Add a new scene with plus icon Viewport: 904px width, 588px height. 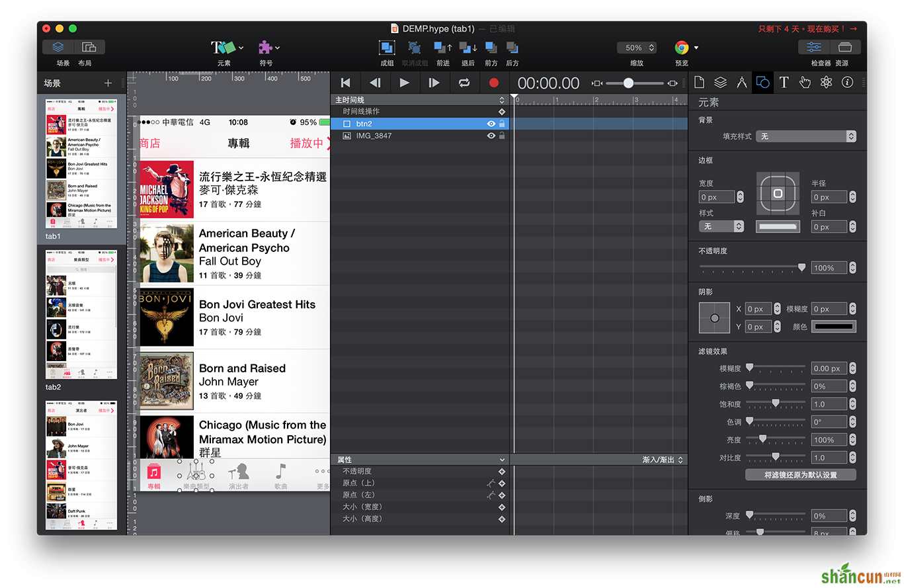pyautogui.click(x=108, y=83)
